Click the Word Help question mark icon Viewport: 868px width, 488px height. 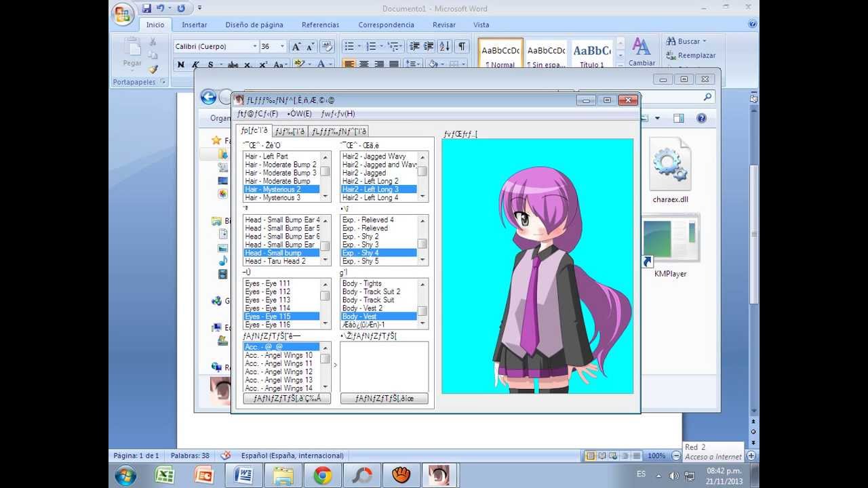point(752,24)
